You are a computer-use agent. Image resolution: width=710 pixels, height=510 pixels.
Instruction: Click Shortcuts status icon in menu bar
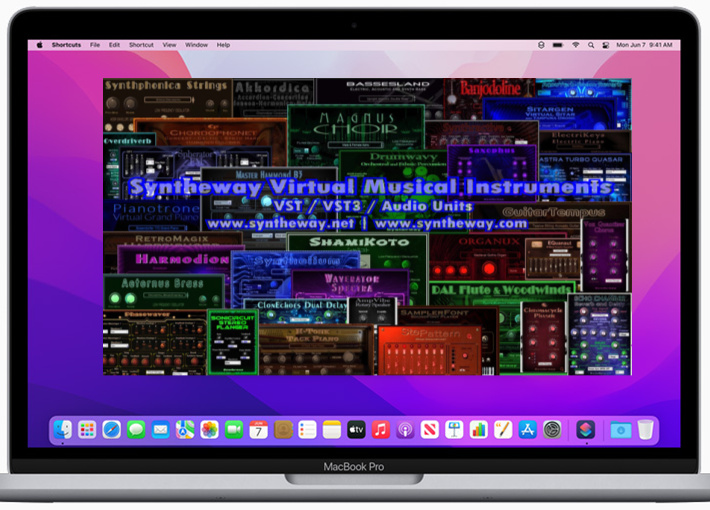(x=541, y=45)
